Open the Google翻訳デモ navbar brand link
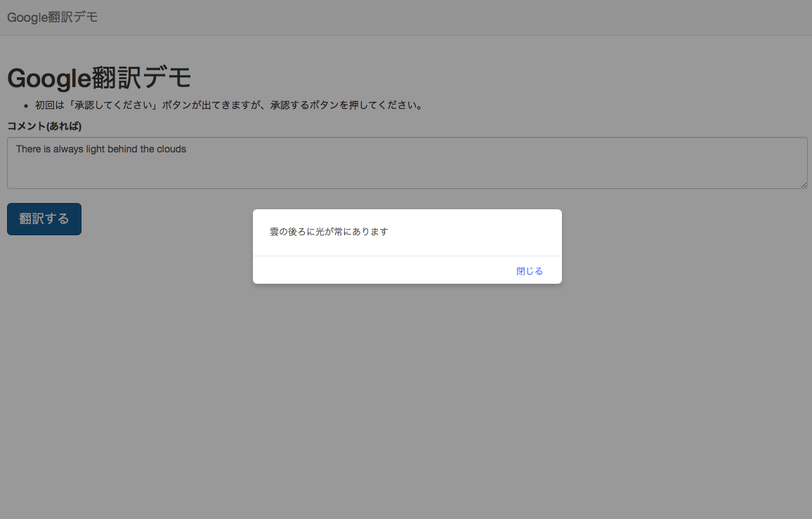The image size is (812, 519). click(53, 18)
